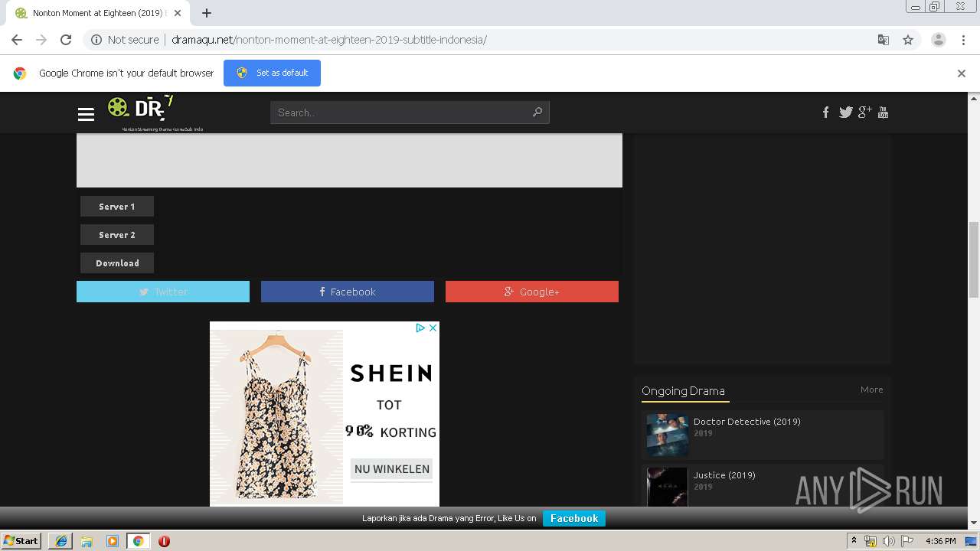Click the Doctor Detective thumbnail
980x551 pixels.
(668, 435)
